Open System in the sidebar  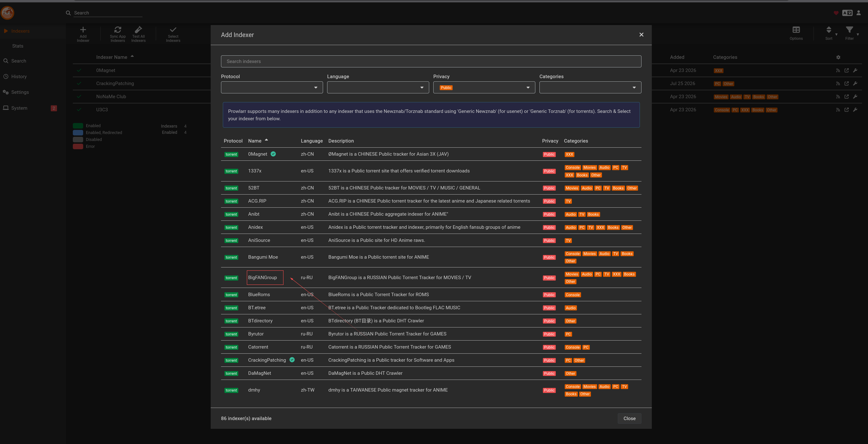[19, 108]
